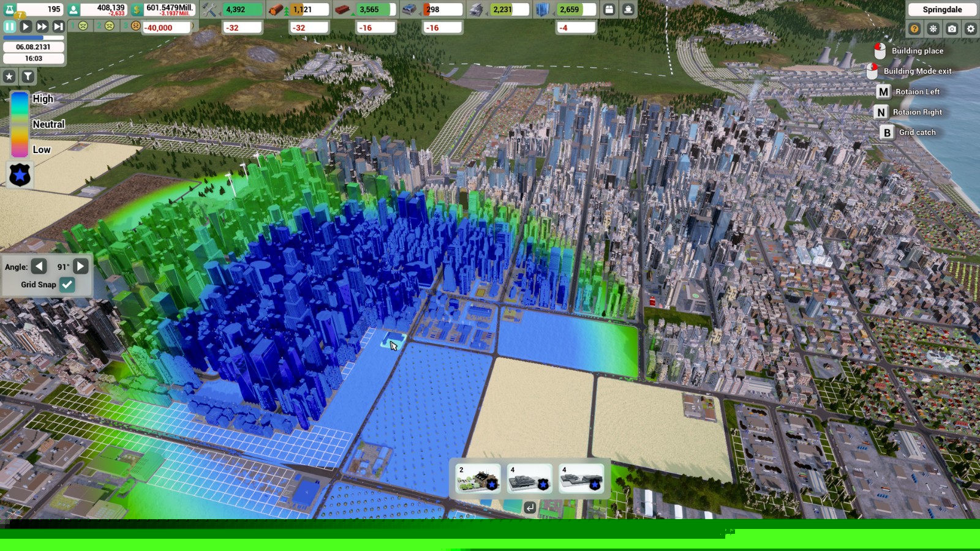
Task: Toggle the brightness sun icon
Action: tap(933, 29)
